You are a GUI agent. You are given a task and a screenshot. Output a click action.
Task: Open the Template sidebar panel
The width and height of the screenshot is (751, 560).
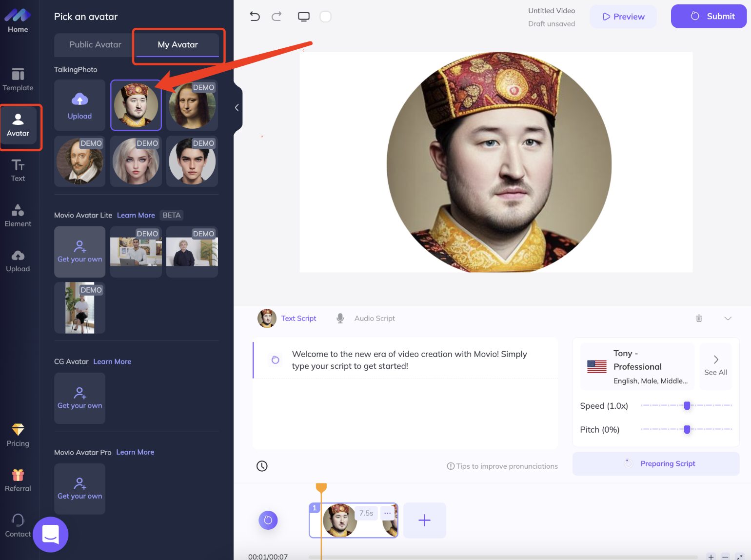click(x=18, y=80)
